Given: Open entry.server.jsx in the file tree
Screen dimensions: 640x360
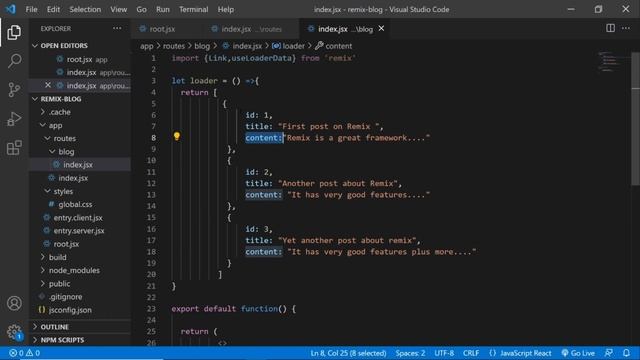Looking at the screenshot, I should point(80,231).
